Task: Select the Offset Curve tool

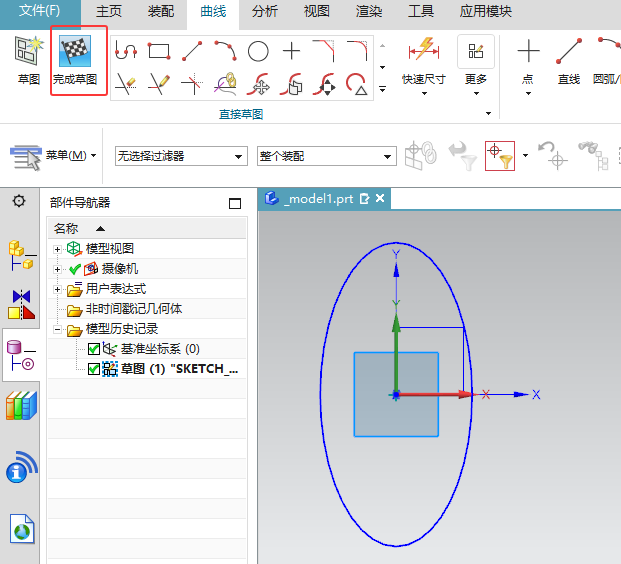Action: [225, 84]
